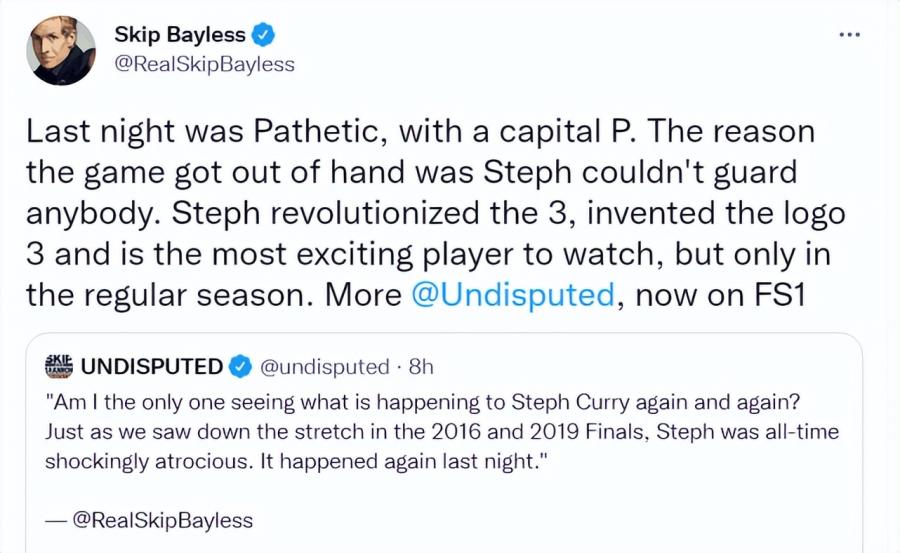
Task: Click the UNDISPUTED verified checkmark badge
Action: 240,366
